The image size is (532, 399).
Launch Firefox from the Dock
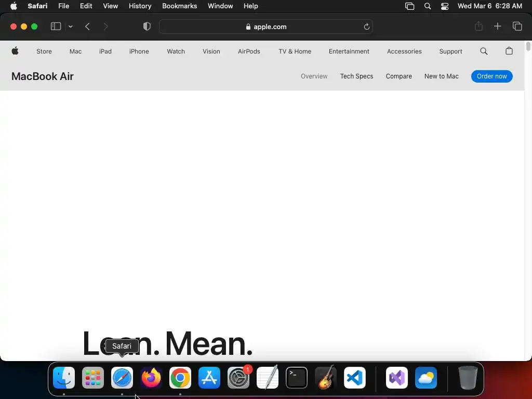(x=151, y=378)
